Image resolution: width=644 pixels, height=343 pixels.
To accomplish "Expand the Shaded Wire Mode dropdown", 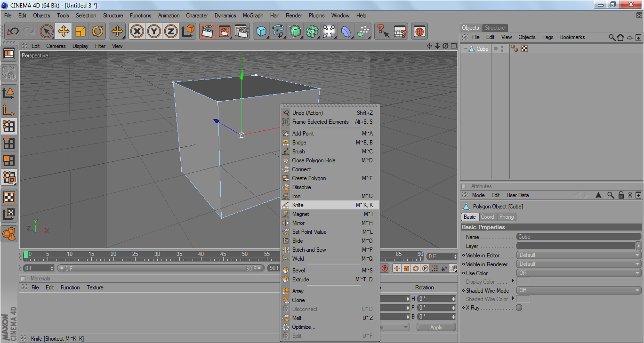I will (x=579, y=290).
